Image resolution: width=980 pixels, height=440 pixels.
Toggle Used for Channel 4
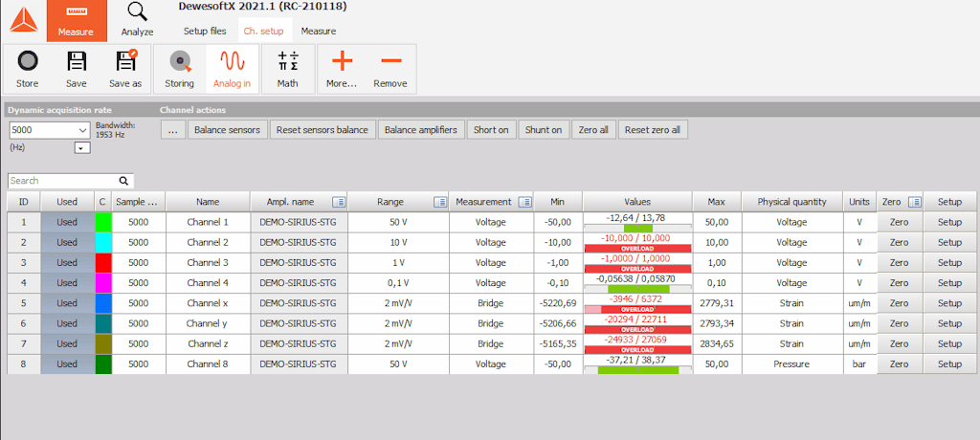click(67, 282)
